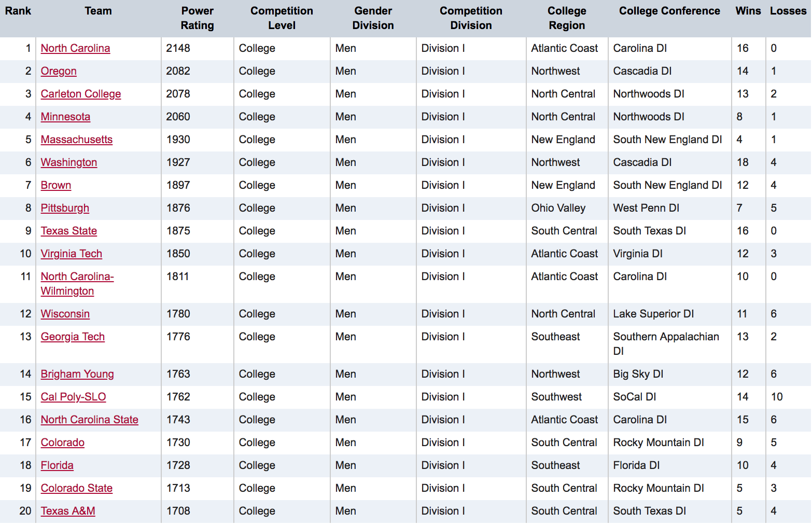Open the Cal Poly-SLO link

(x=73, y=397)
